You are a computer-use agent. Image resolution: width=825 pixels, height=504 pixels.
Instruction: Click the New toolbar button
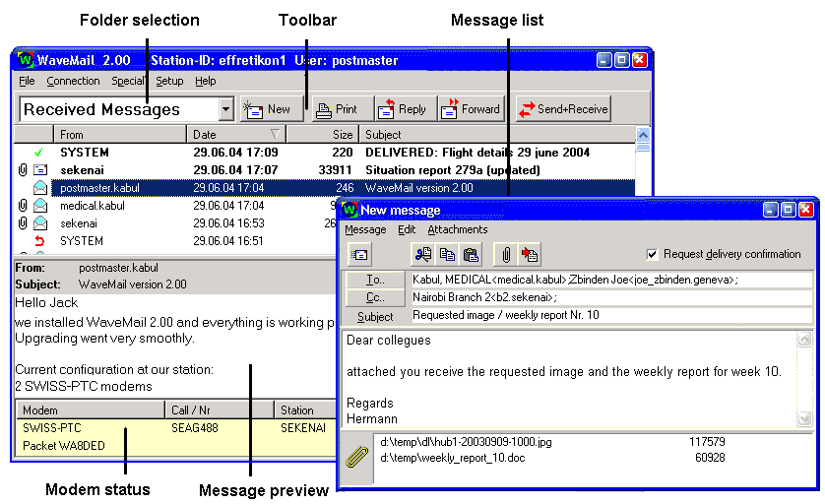(272, 109)
